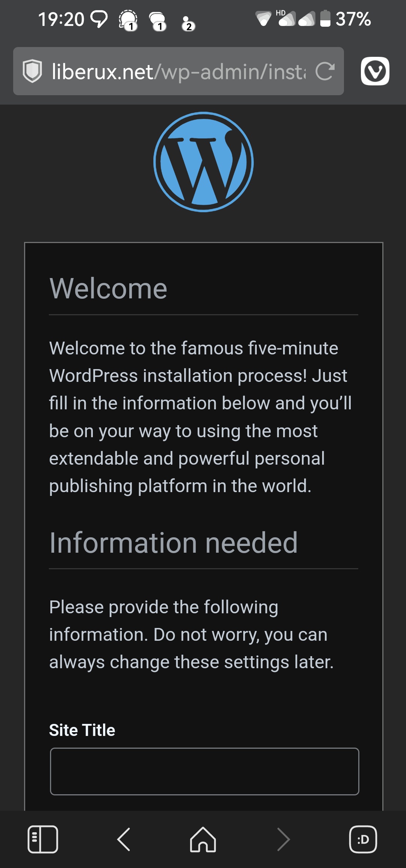Go forward with the right arrow

(x=283, y=839)
